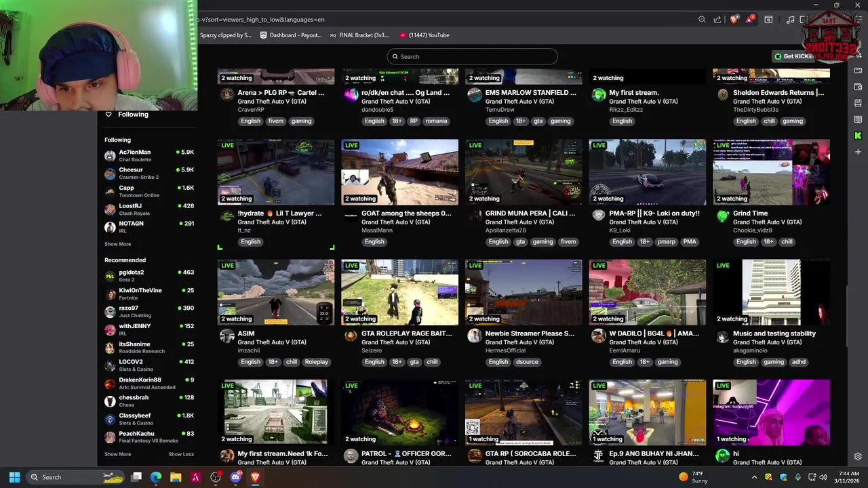Open chessbrah recommended channel
The height and width of the screenshot is (488, 868).
pyautogui.click(x=149, y=401)
